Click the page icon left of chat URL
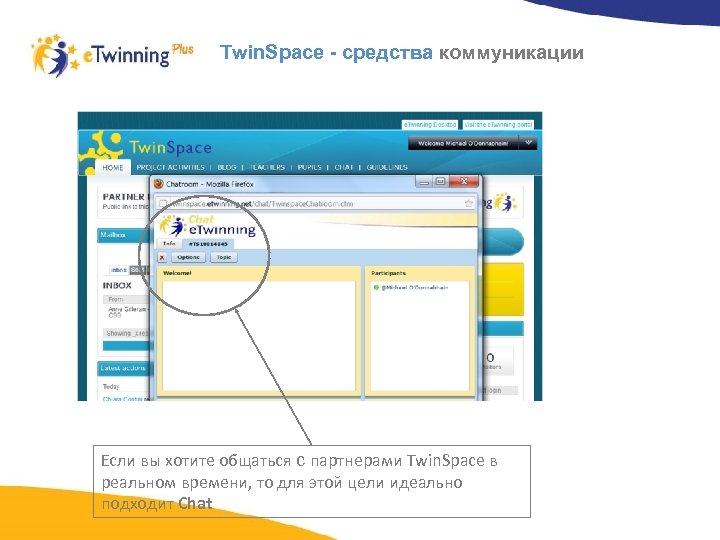This screenshot has width=720, height=540. tap(163, 203)
